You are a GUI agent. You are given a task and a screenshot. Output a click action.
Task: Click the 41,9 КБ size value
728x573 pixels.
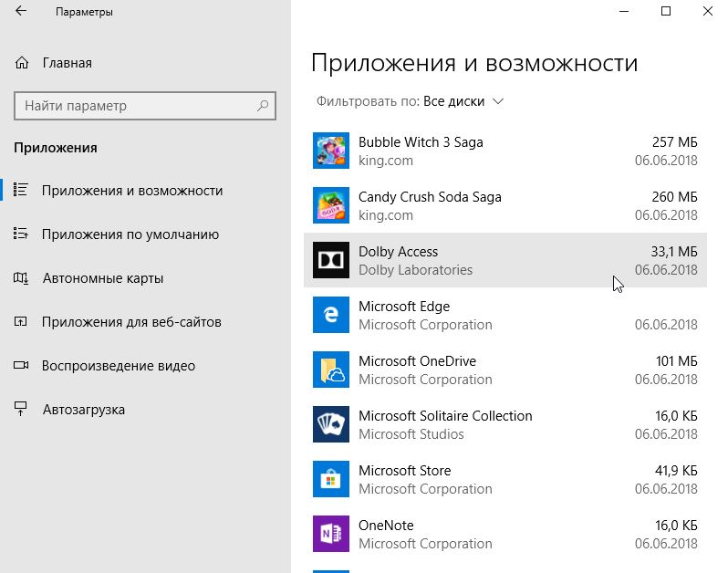pos(676,471)
